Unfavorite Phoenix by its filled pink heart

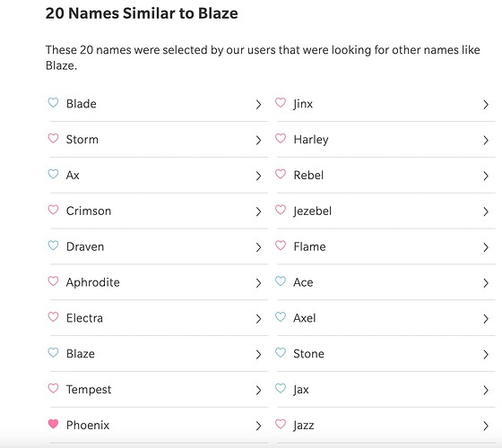click(53, 424)
